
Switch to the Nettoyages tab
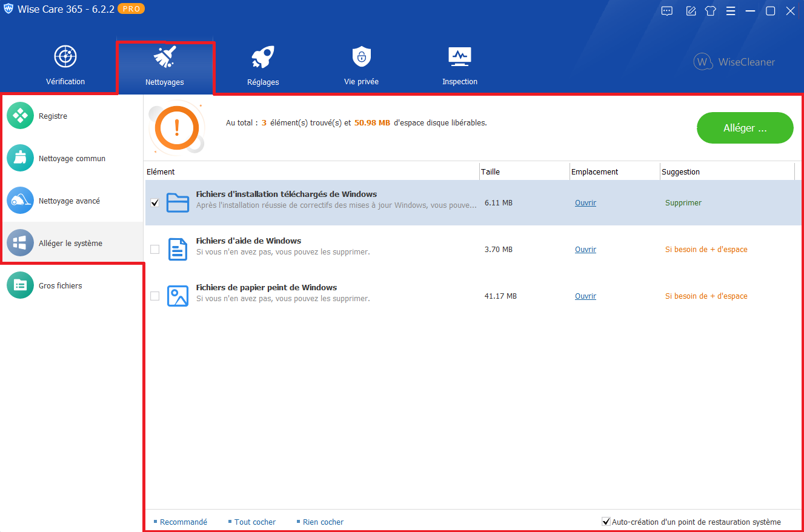coord(165,67)
